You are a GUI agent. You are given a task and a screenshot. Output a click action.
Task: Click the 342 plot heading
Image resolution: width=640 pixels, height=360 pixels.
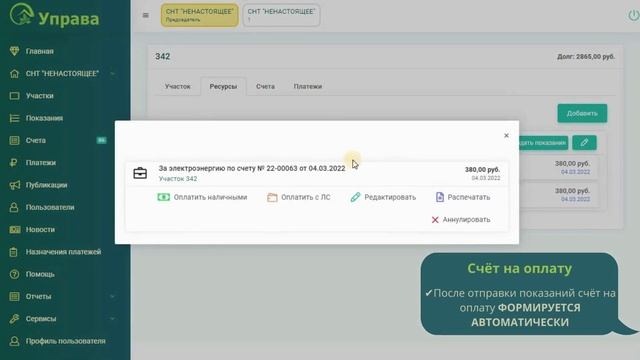click(x=162, y=56)
